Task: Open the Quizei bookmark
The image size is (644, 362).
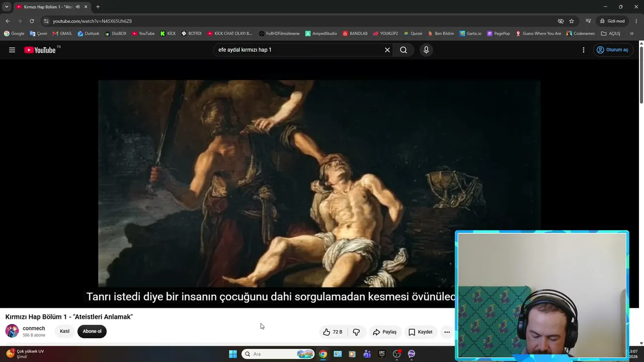Action: coord(413,34)
